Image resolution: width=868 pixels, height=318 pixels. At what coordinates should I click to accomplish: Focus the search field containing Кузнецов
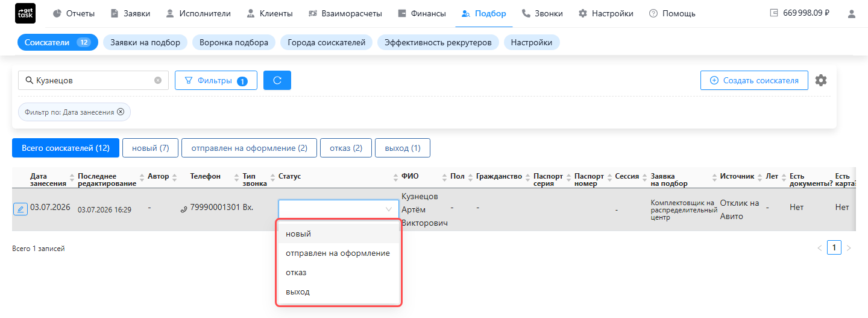click(x=93, y=80)
